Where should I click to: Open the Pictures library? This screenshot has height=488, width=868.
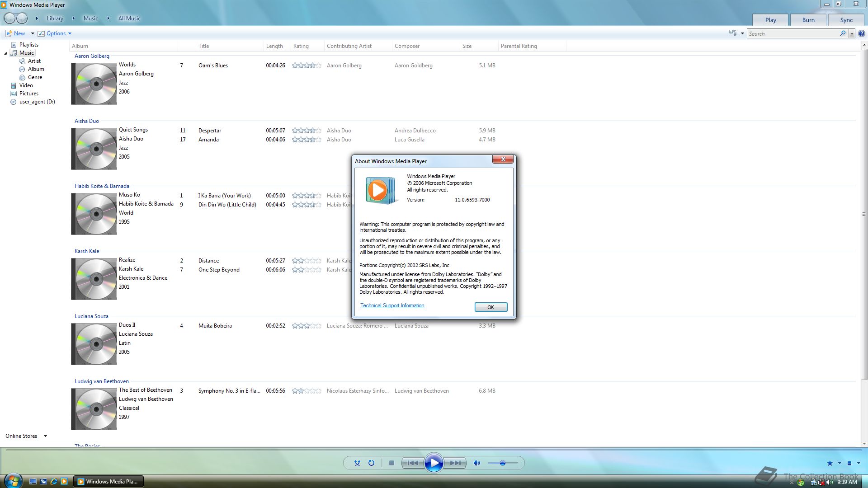29,94
